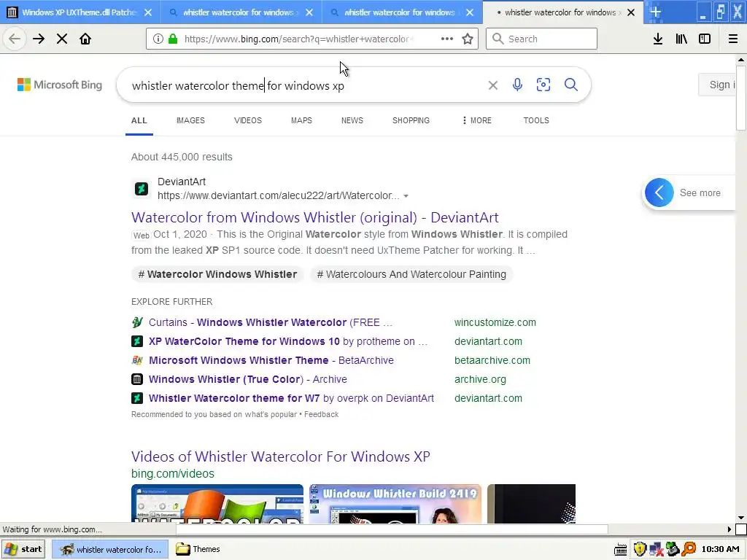The height and width of the screenshot is (560, 747).
Task: Click the Watercolor Windows Whistler hashtag chip
Action: [217, 274]
